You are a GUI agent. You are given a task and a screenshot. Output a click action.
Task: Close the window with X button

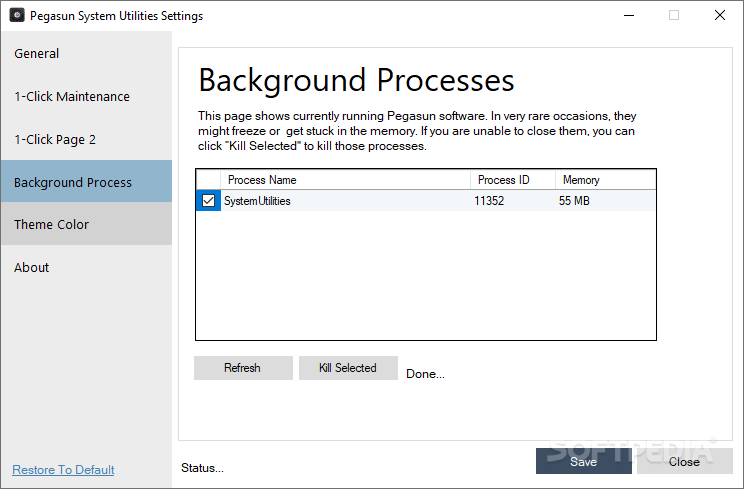(720, 15)
